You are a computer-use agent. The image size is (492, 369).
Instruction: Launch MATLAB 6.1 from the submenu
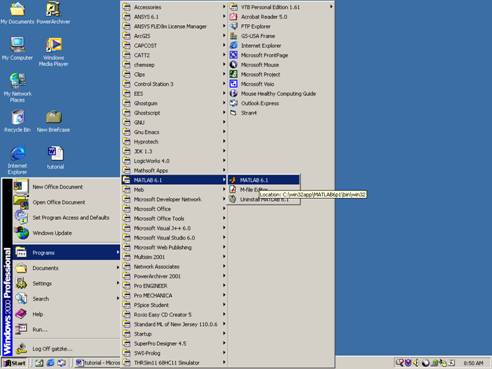tap(264, 180)
